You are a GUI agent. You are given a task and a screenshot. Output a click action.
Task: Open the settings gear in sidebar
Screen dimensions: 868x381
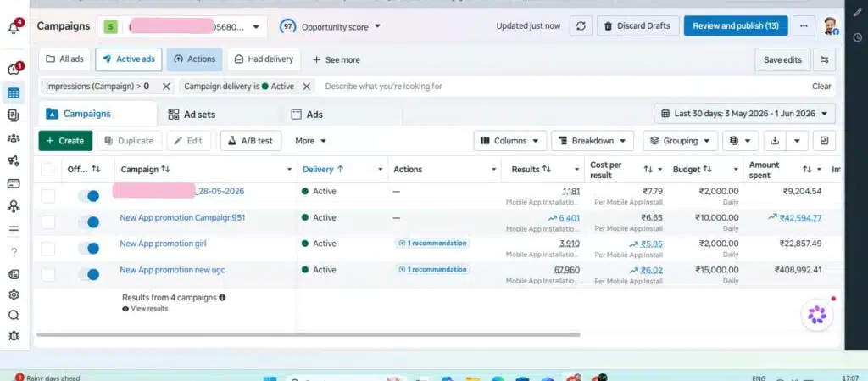pyautogui.click(x=14, y=294)
